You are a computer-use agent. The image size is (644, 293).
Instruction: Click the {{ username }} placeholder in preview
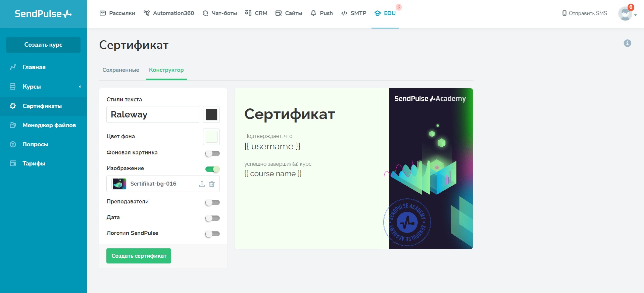coord(272,146)
